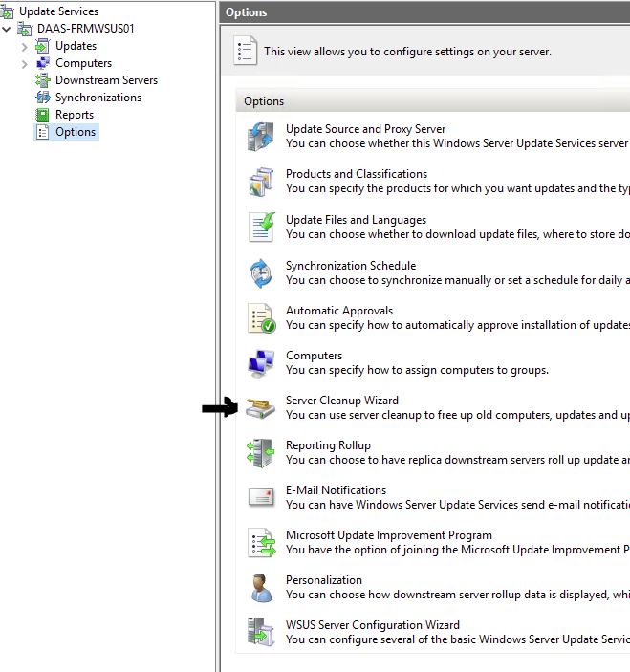Click 'You can specify how to assign computers' text
Screen dimensions: 630x672
pyautogui.click(x=418, y=370)
